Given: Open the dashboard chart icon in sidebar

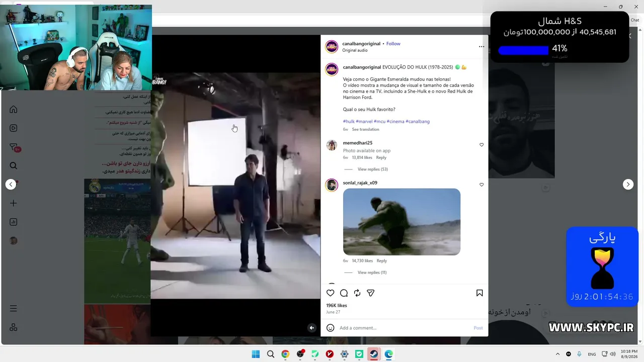Looking at the screenshot, I should (14, 222).
